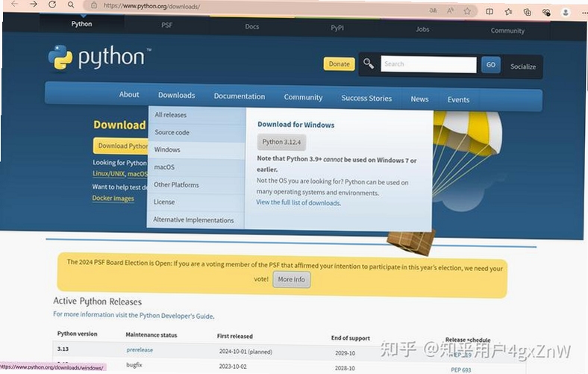Open split screen icon in toolbar

pyautogui.click(x=490, y=12)
